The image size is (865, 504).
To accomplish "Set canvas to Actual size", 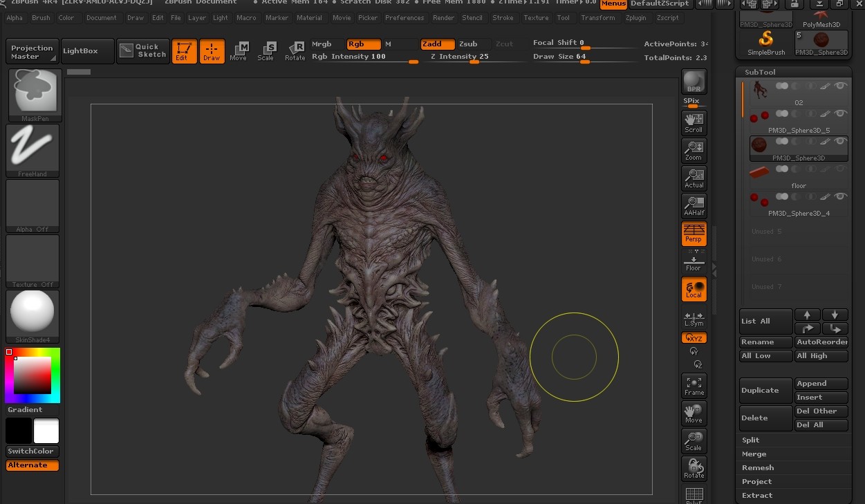I will point(694,178).
